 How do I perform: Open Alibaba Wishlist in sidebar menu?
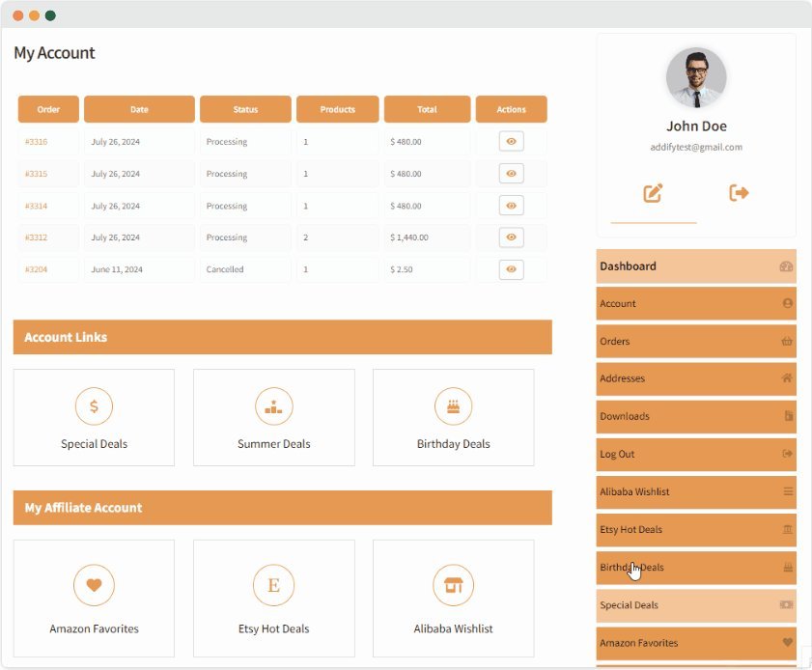[x=696, y=492]
